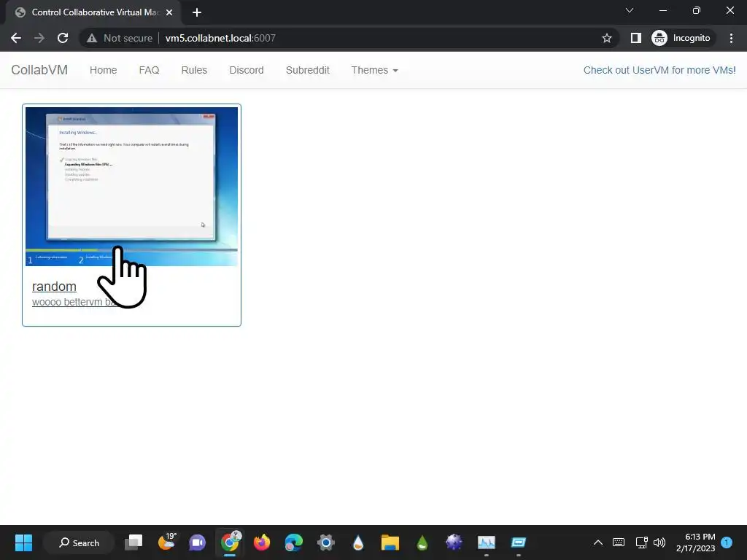Go back using the browser back arrow
This screenshot has width=747, height=560.
point(16,38)
